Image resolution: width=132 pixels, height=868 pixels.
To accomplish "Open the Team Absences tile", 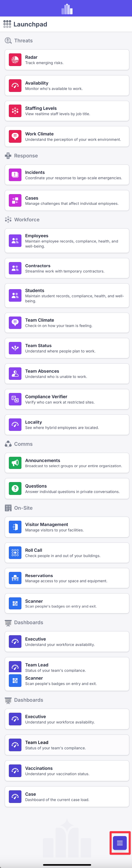I will [67, 374].
